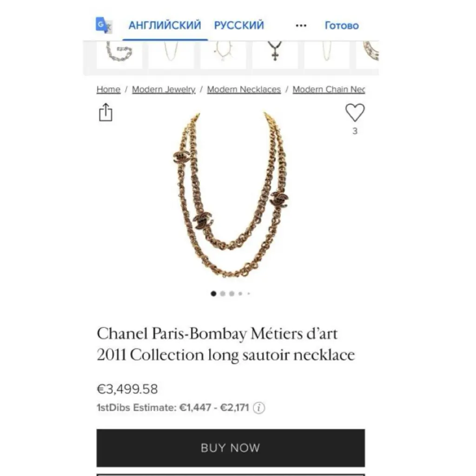
Task: Select the silver chain bracelet thumbnail
Action: point(119,55)
